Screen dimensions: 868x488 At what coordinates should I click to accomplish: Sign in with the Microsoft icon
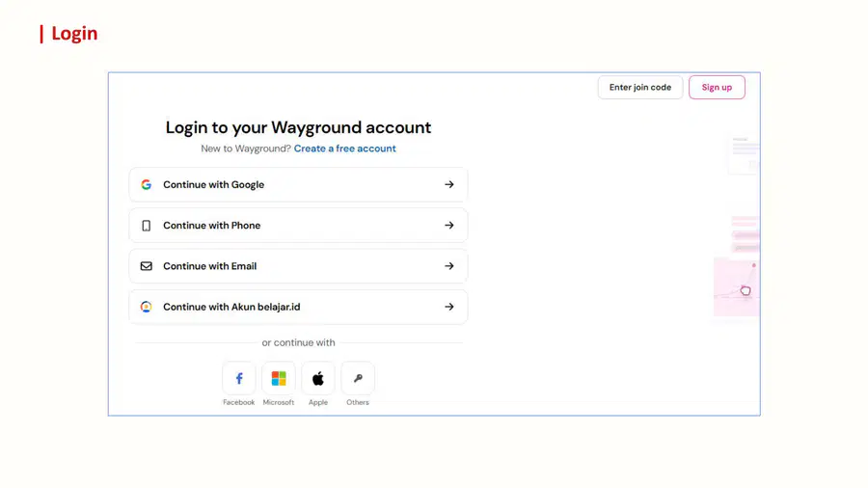(279, 378)
